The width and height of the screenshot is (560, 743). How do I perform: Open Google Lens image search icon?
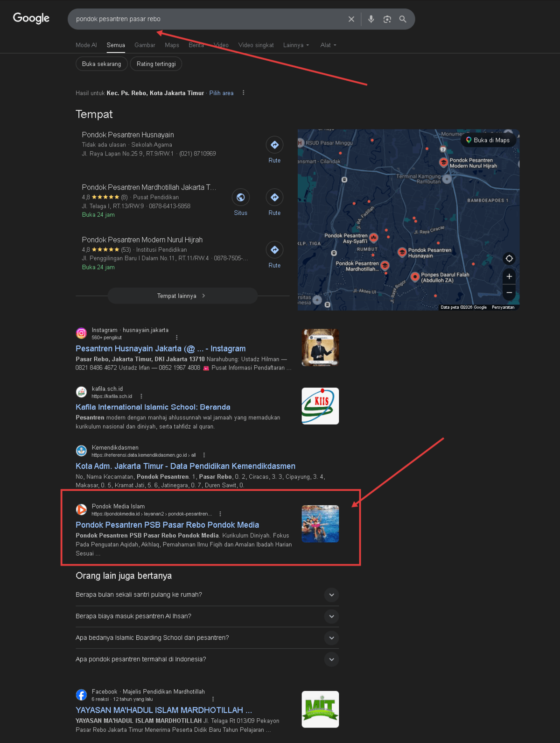[387, 19]
